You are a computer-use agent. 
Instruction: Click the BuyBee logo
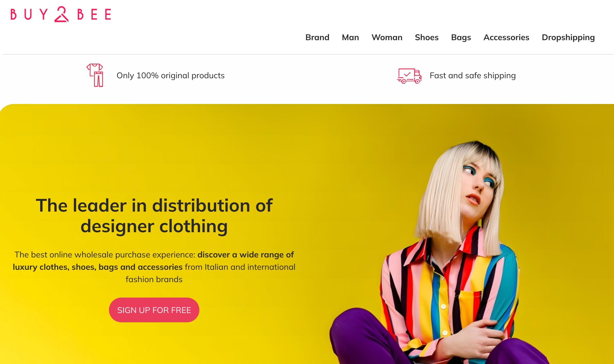[61, 14]
